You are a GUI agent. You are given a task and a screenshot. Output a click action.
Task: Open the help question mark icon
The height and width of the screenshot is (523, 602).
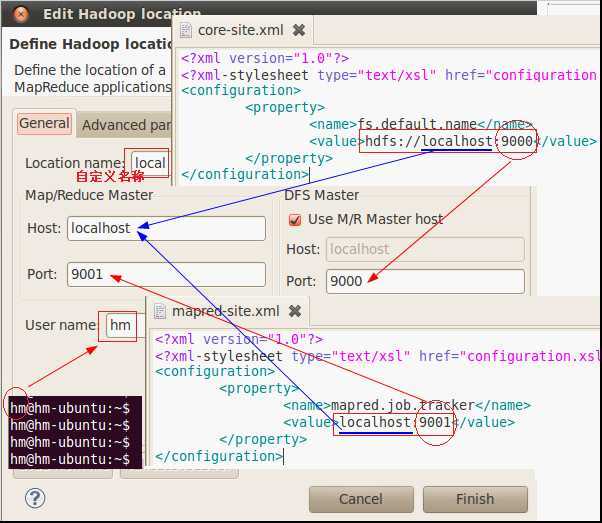click(x=35, y=498)
